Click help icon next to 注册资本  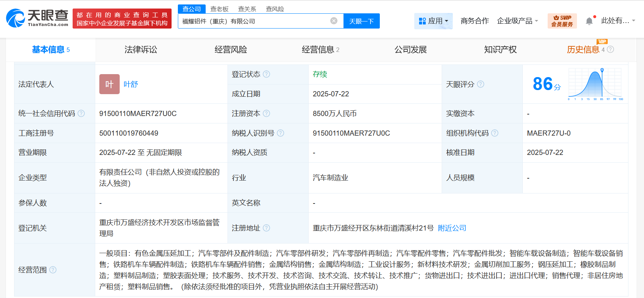(266, 113)
